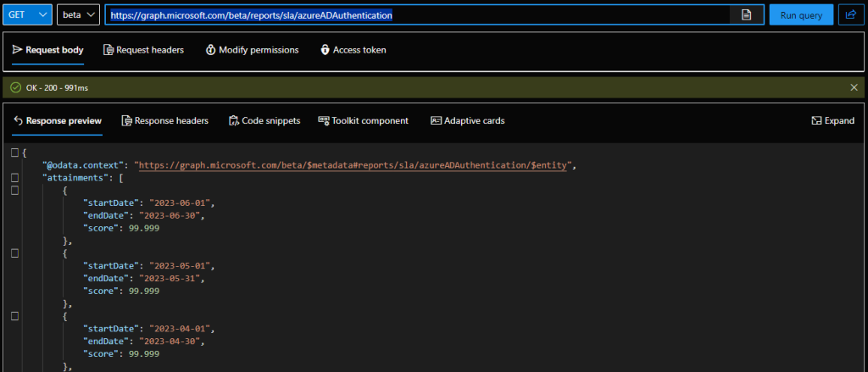The image size is (868, 372).
Task: Open the Code snippets tab
Action: tap(264, 120)
